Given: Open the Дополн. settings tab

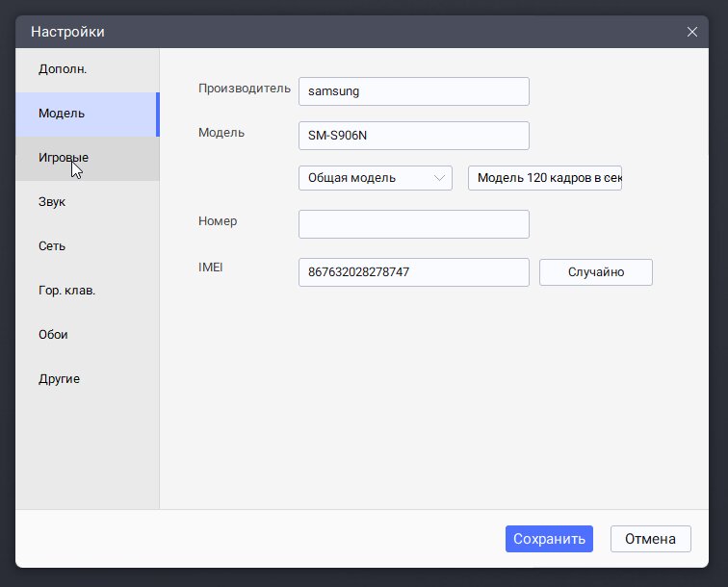Looking at the screenshot, I should click(x=88, y=69).
